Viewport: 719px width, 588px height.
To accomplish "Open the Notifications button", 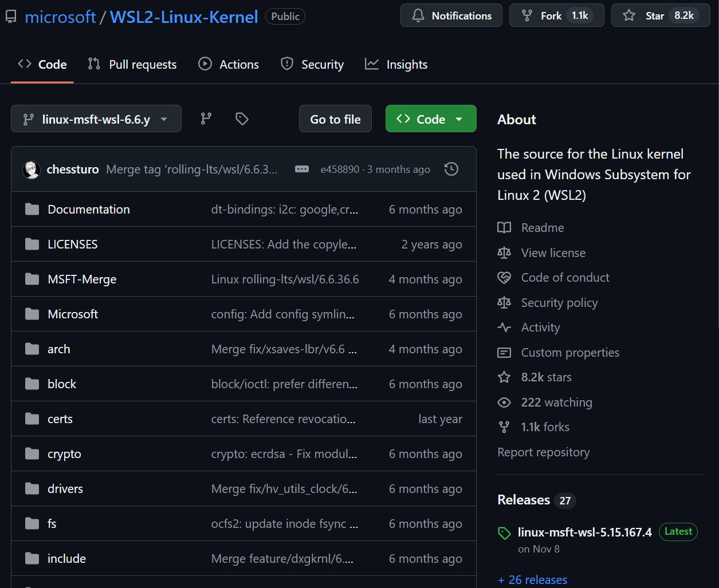I will (451, 15).
